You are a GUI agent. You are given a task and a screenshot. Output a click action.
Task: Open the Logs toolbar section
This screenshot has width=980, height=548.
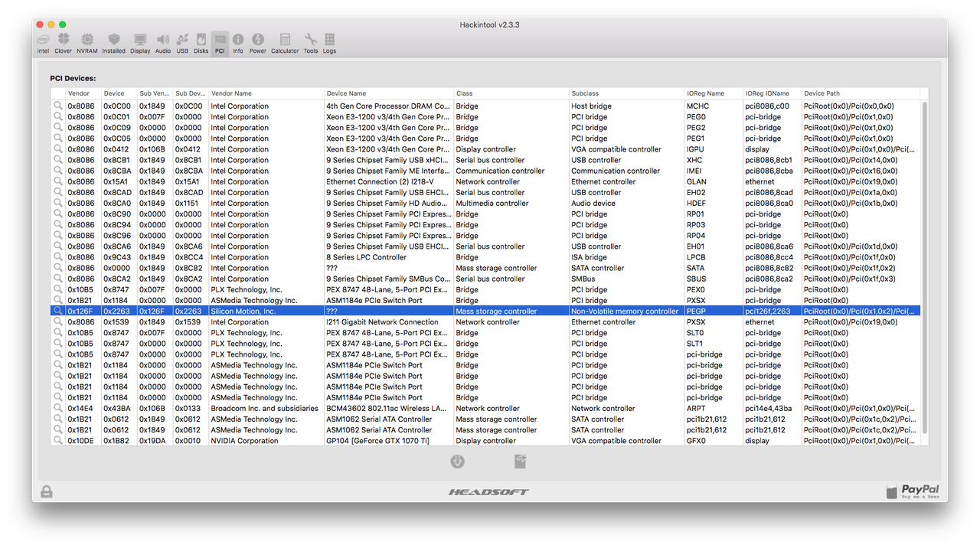[x=329, y=43]
